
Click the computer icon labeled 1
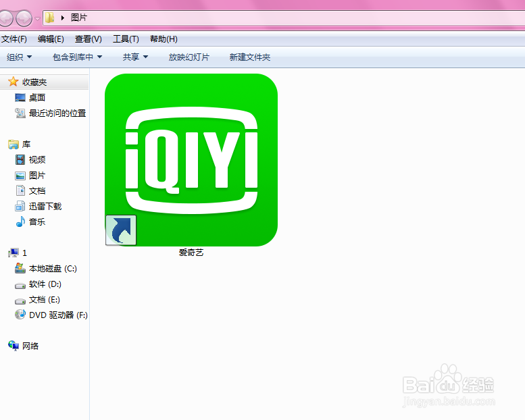pyautogui.click(x=14, y=253)
